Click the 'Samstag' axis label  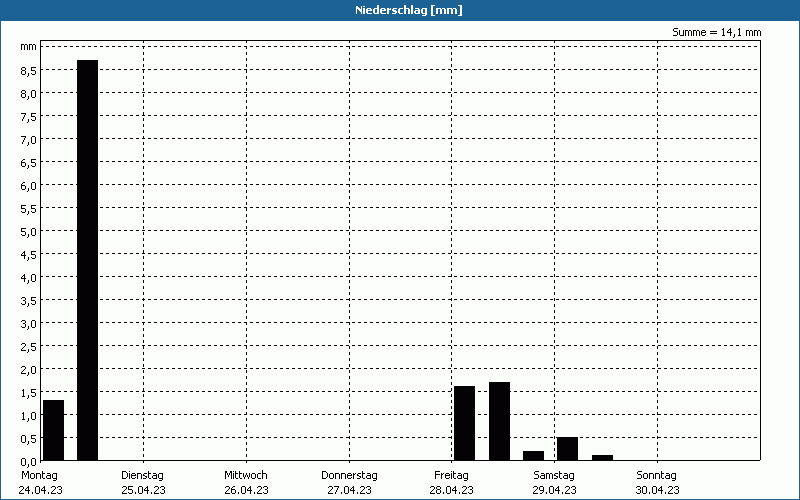point(554,476)
